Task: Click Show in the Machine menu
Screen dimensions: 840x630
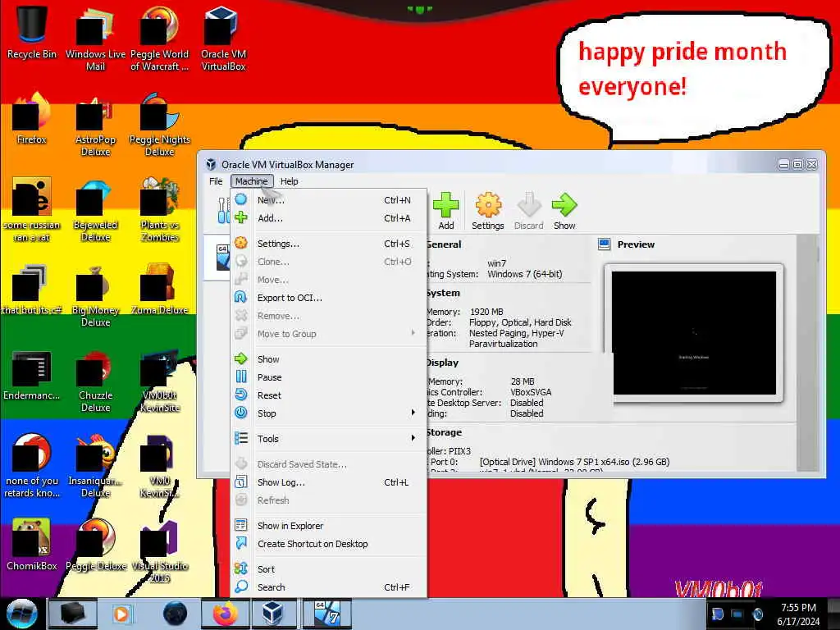Action: coord(329,359)
